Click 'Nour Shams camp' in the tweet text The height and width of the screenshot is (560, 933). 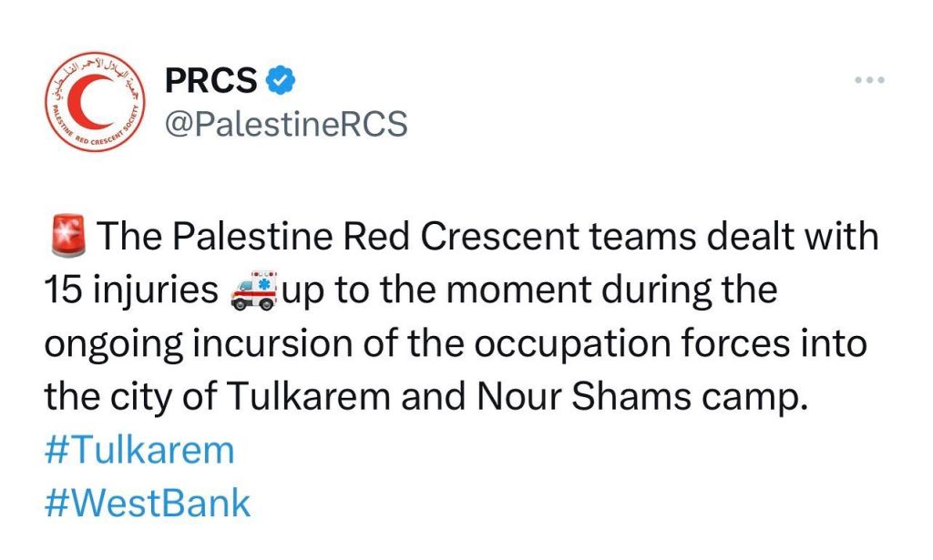642,396
